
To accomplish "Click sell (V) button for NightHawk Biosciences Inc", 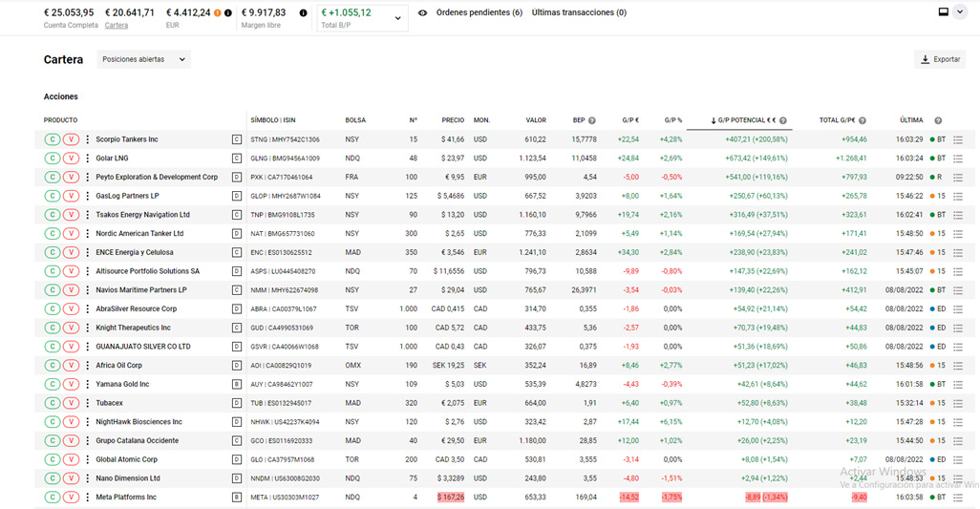I will coord(72,421).
